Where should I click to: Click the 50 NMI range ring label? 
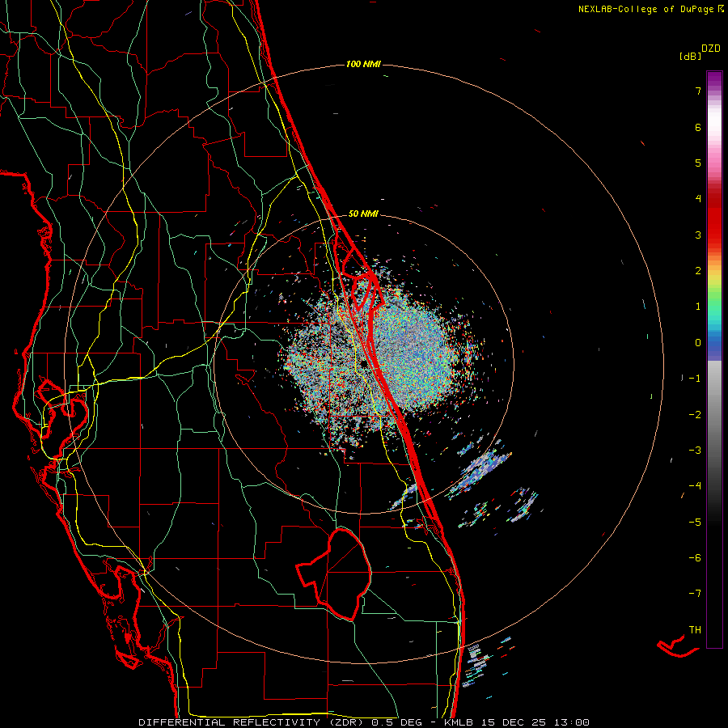pyautogui.click(x=363, y=214)
